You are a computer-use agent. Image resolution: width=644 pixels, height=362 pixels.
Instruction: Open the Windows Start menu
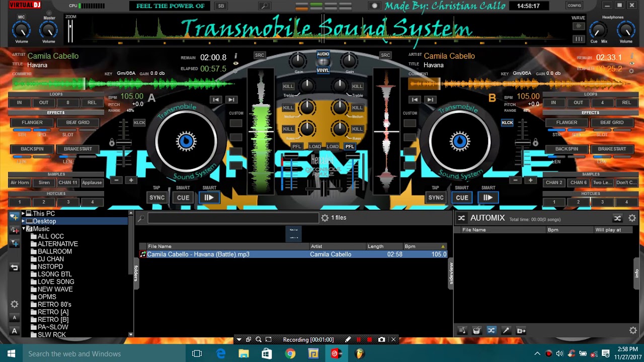click(x=11, y=353)
